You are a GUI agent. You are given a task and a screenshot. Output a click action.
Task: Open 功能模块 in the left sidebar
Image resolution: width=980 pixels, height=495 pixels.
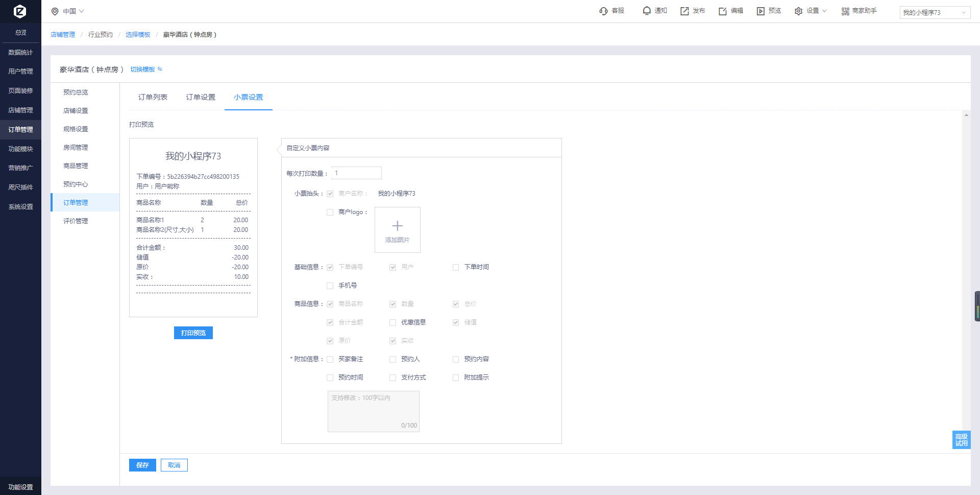(20, 149)
